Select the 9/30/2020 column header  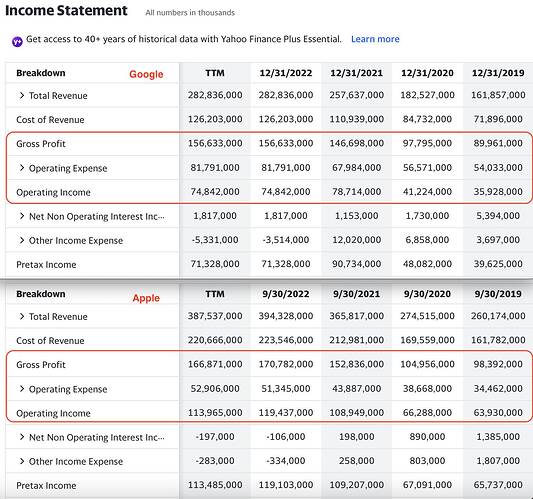pos(427,294)
